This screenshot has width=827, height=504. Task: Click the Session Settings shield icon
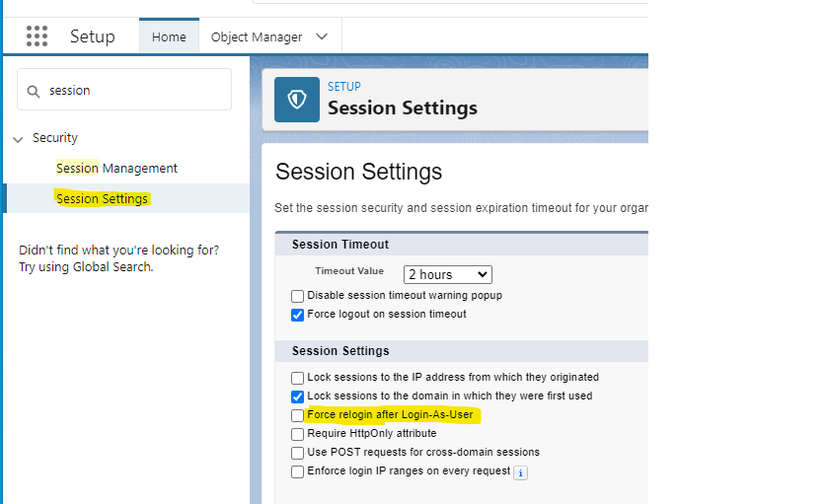297,100
